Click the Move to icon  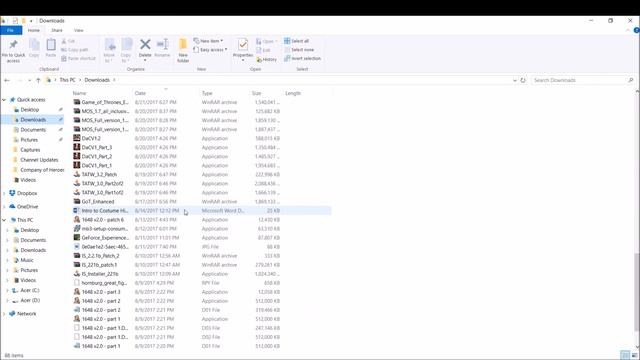tap(109, 45)
